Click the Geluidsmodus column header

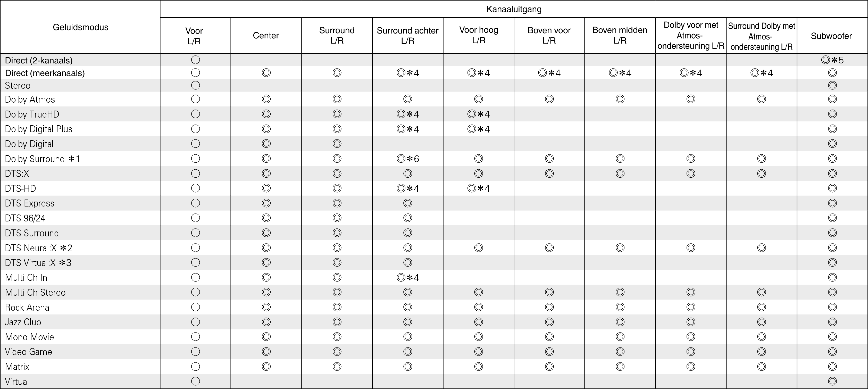pyautogui.click(x=80, y=27)
